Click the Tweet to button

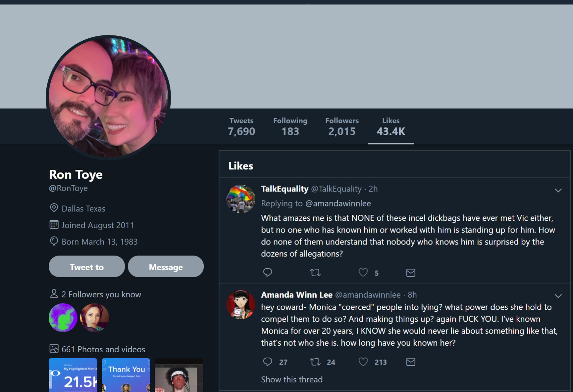87,267
